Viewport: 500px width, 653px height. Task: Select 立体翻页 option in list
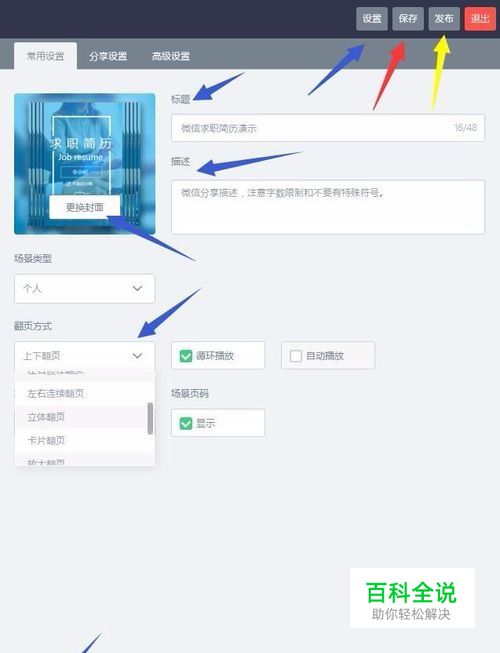[x=81, y=417]
